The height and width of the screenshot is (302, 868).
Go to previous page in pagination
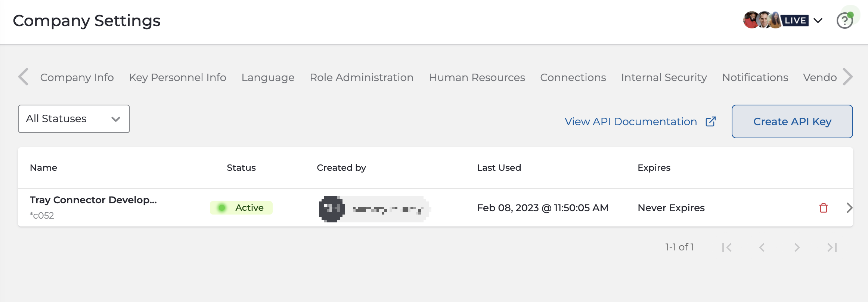762,247
